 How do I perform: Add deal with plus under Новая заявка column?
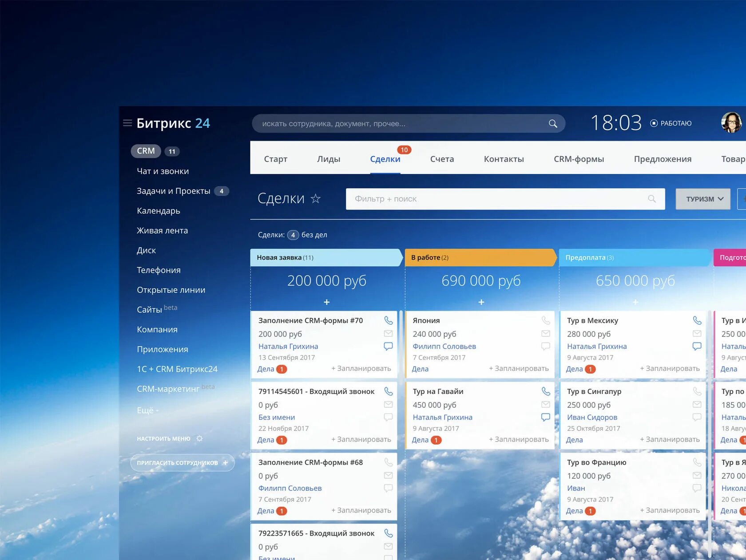click(326, 302)
